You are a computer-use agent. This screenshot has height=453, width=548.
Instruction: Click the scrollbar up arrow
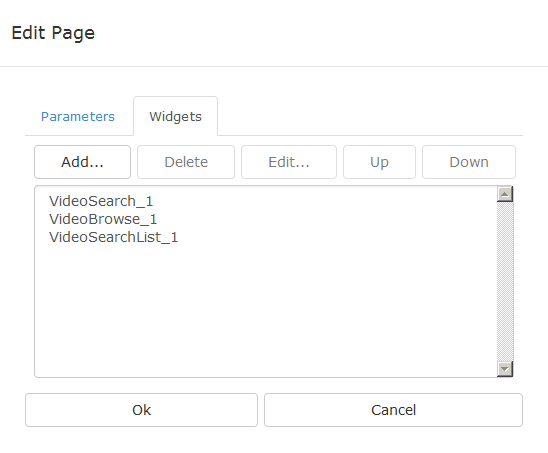coord(505,194)
